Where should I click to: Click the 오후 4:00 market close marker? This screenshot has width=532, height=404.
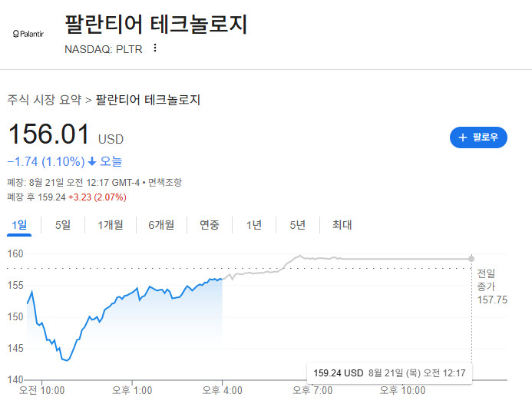(222, 390)
